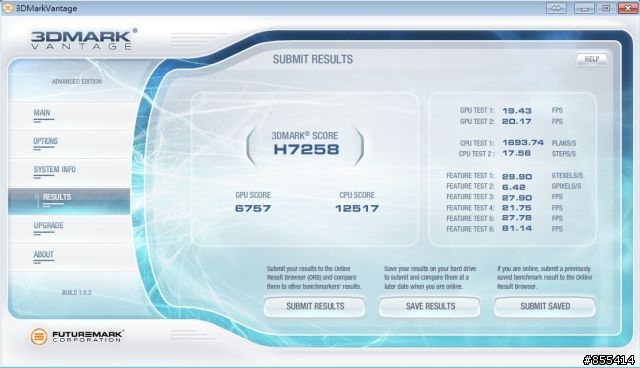Open the Help button
Image resolution: width=640 pixels, height=368 pixels.
click(x=591, y=59)
